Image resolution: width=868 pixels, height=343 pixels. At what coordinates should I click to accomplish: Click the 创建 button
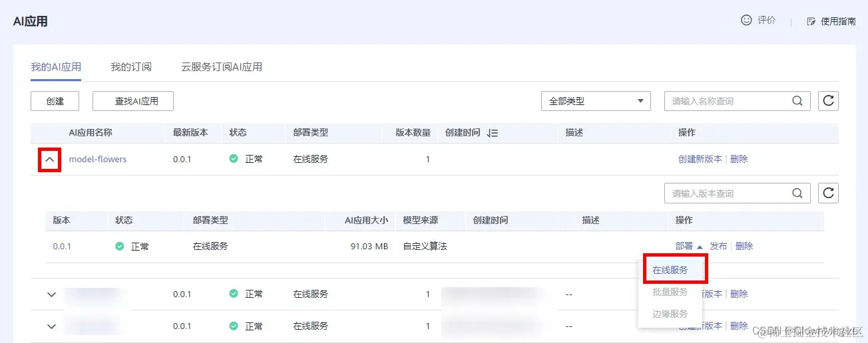coord(55,101)
